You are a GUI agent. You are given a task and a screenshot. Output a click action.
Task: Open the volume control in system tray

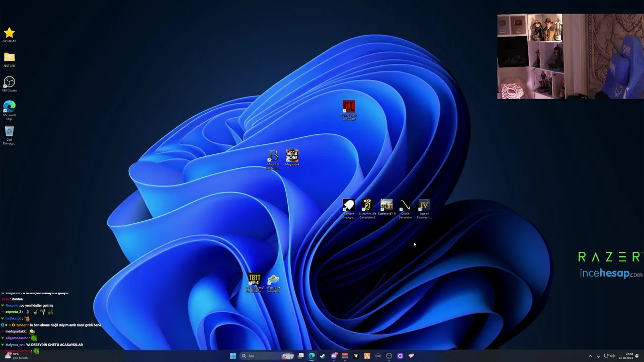point(612,356)
